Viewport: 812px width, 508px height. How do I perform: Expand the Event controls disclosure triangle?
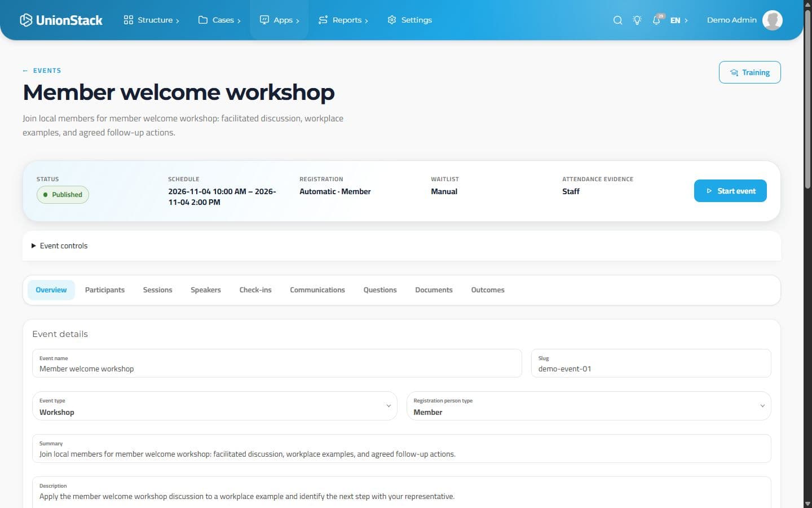click(34, 246)
